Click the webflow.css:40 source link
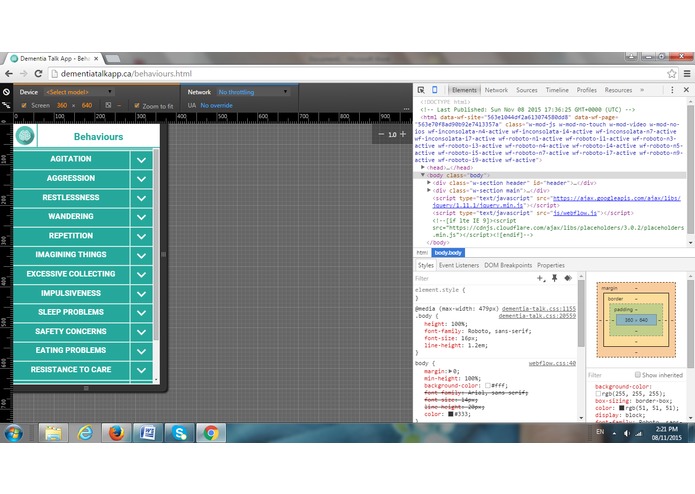695x494 pixels. coord(552,363)
